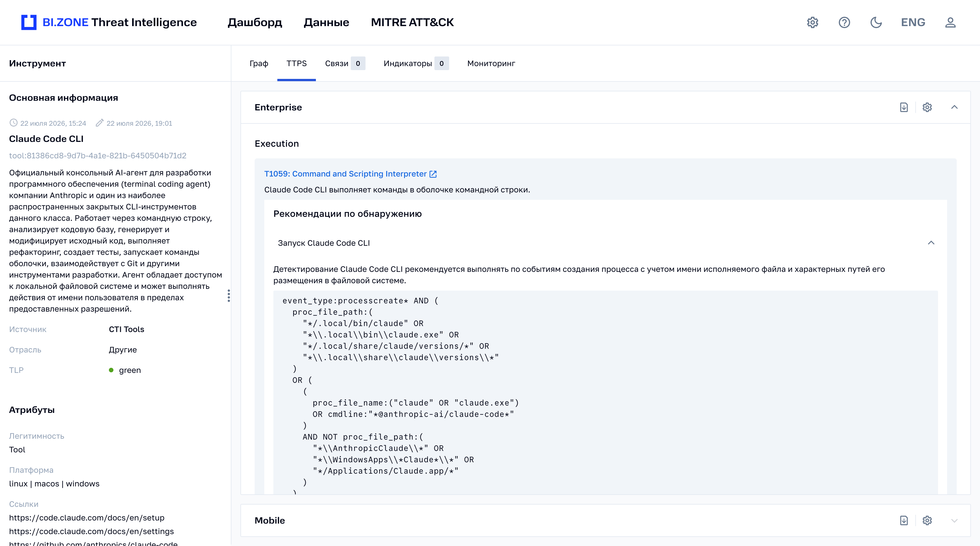Collapse the Enterprise section chevron
This screenshot has width=980, height=546.
click(954, 107)
